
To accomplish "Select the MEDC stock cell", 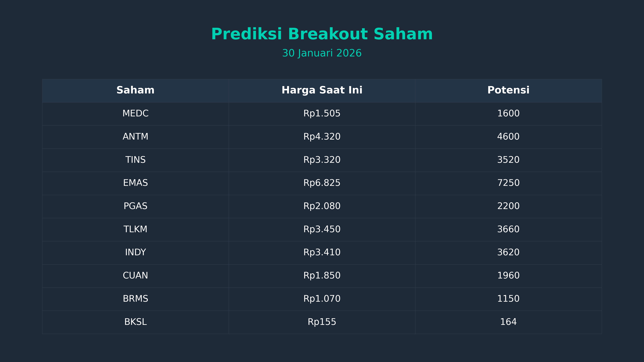I will (x=135, y=113).
